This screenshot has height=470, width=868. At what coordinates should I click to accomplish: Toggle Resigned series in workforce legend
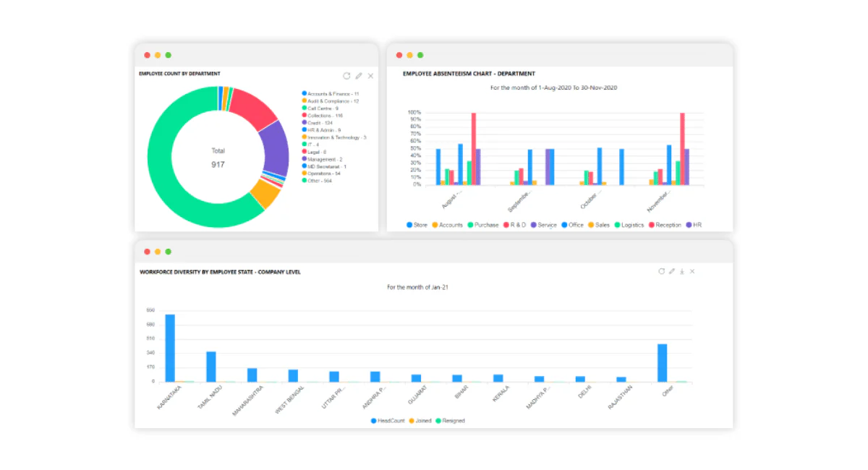450,420
